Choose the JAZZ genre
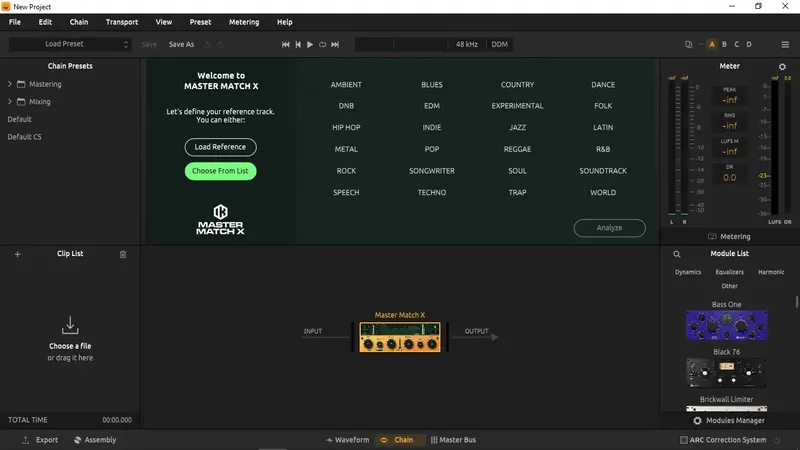800x450 pixels. pyautogui.click(x=517, y=128)
